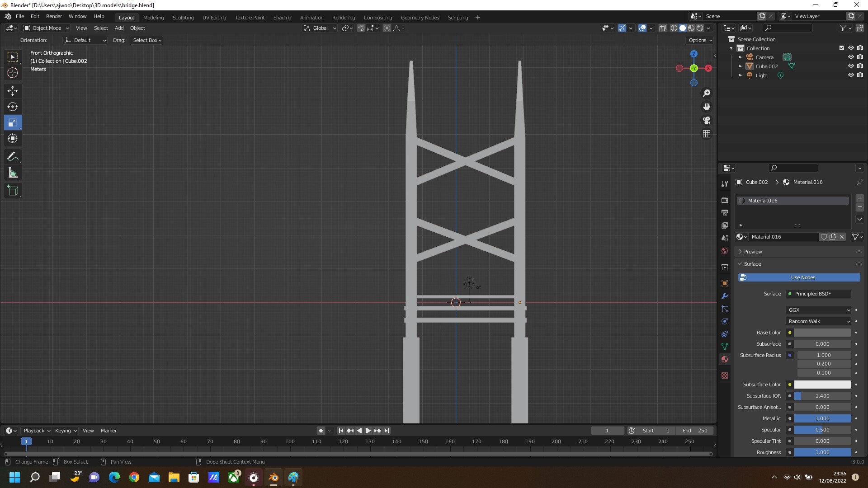Viewport: 868px width, 488px height.
Task: Disable Cube.002 render visibility in outliner
Action: click(x=861, y=66)
